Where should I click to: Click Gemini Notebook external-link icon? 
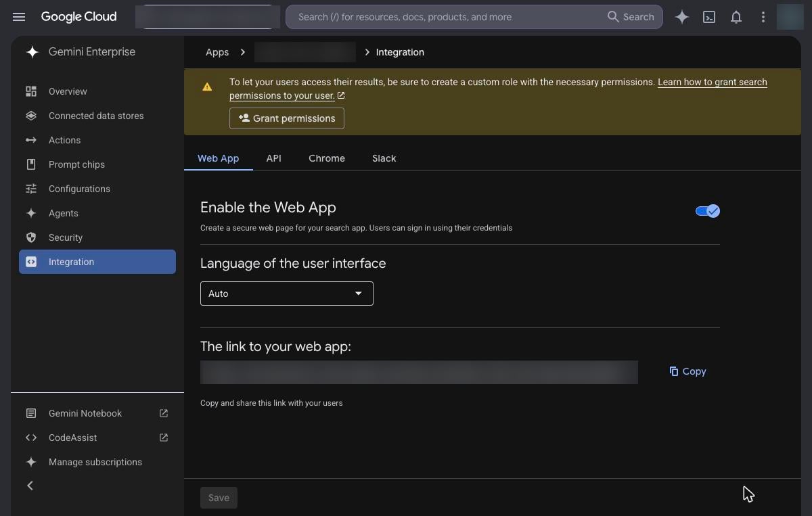tap(164, 413)
